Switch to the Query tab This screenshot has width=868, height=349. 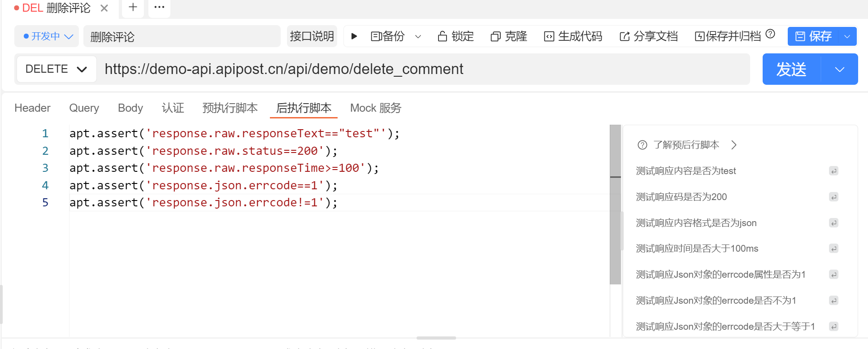[x=84, y=108]
